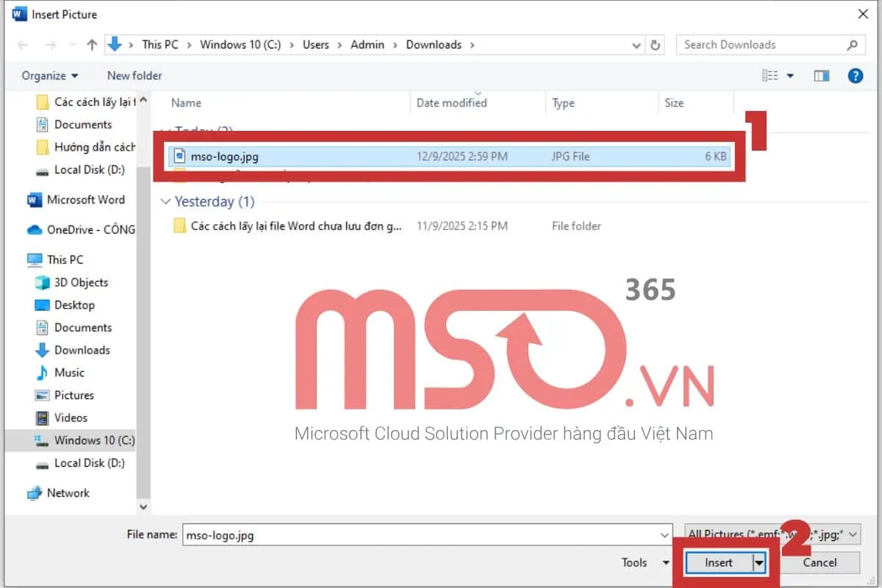The image size is (882, 588).
Task: Open the Organize menu
Action: pyautogui.click(x=49, y=76)
